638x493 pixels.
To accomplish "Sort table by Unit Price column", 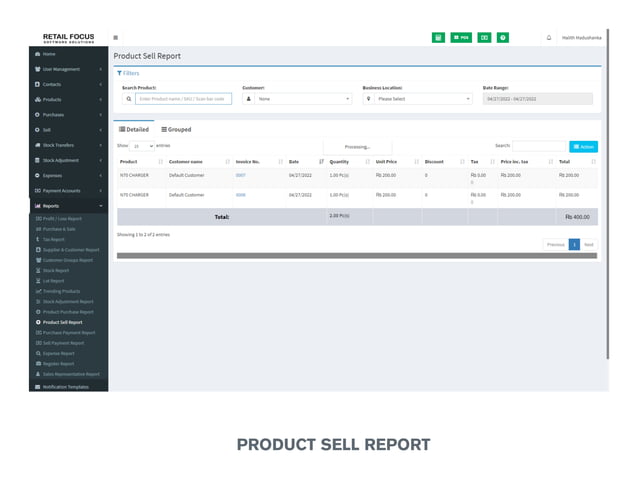I will pos(397,162).
